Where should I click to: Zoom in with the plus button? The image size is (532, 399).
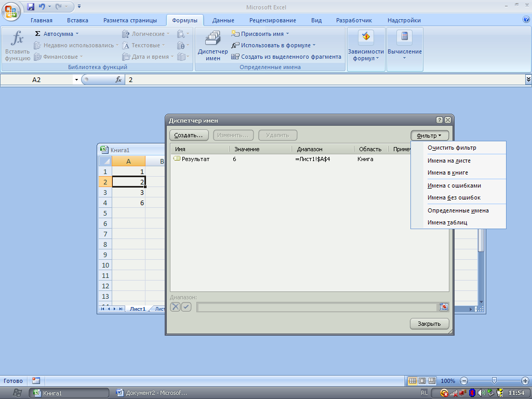tap(525, 381)
